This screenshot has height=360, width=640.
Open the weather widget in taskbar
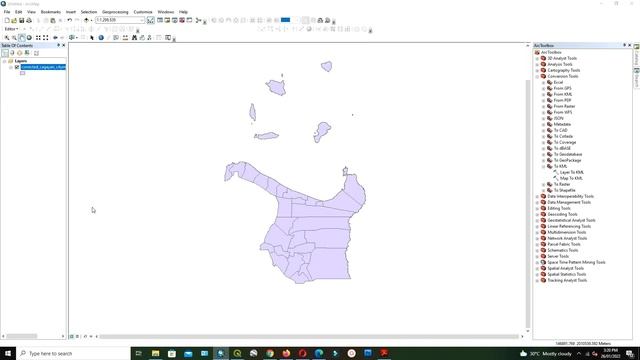click(546, 353)
